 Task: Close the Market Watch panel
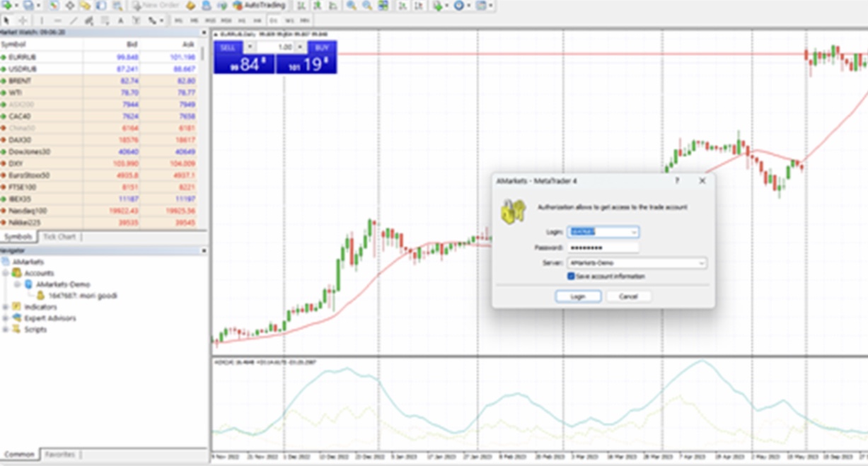204,33
